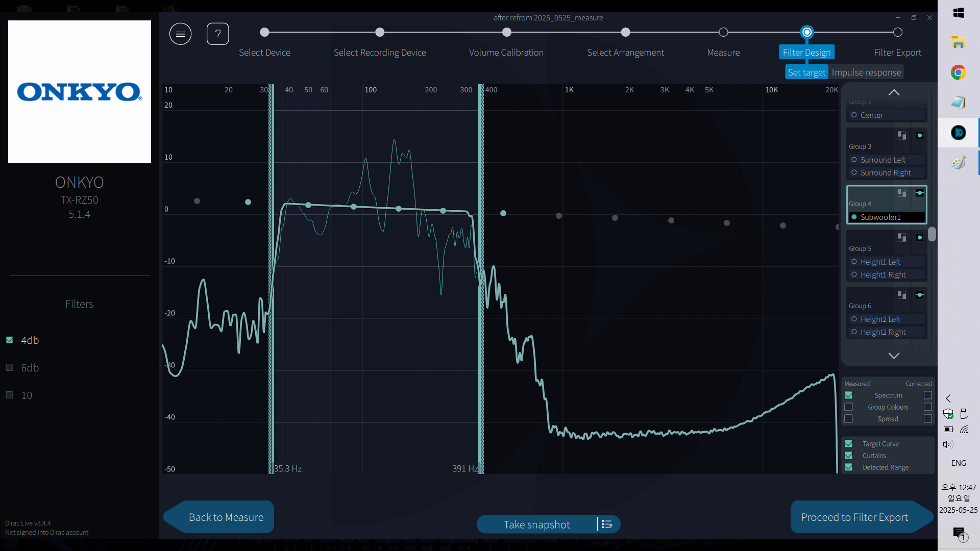
Task: Uncheck the Target Curve checkbox
Action: click(848, 444)
